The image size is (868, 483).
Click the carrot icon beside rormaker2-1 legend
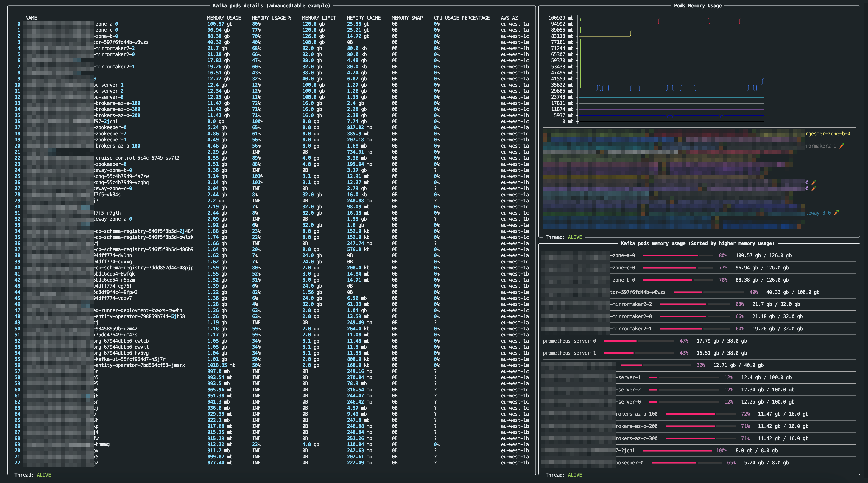tap(842, 146)
